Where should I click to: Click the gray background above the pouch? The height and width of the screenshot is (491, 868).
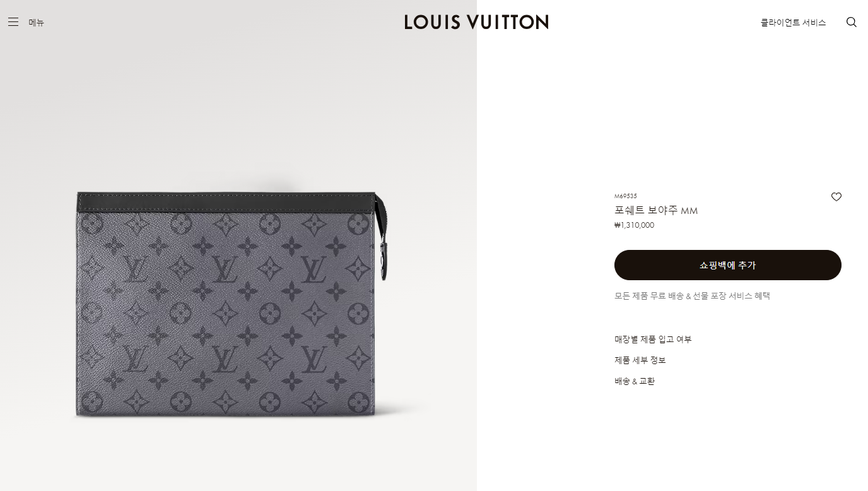[x=238, y=114]
